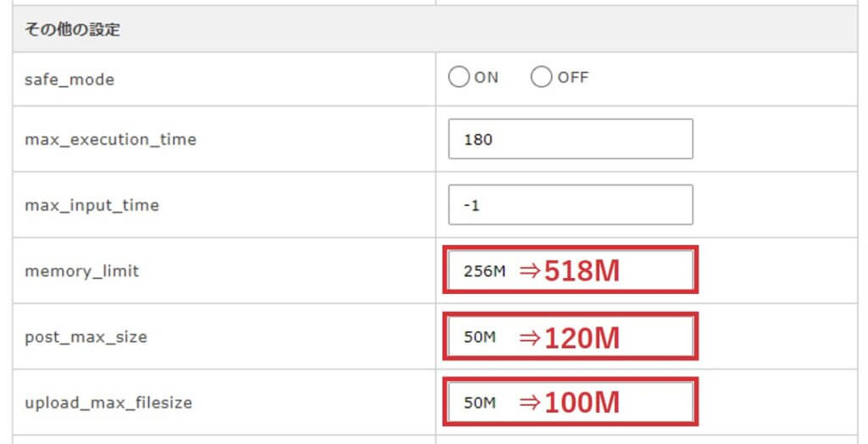Click the max_input_time row label
Screen dimensions: 868x444
tap(92, 205)
